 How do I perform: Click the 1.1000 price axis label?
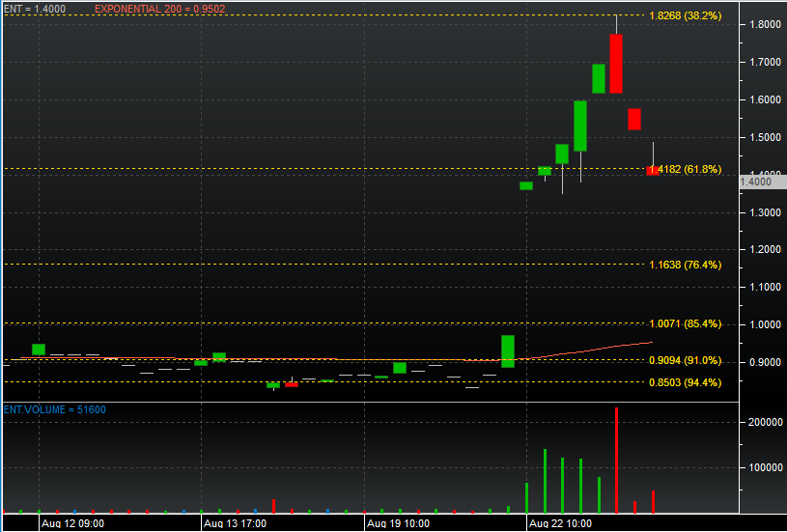point(765,287)
